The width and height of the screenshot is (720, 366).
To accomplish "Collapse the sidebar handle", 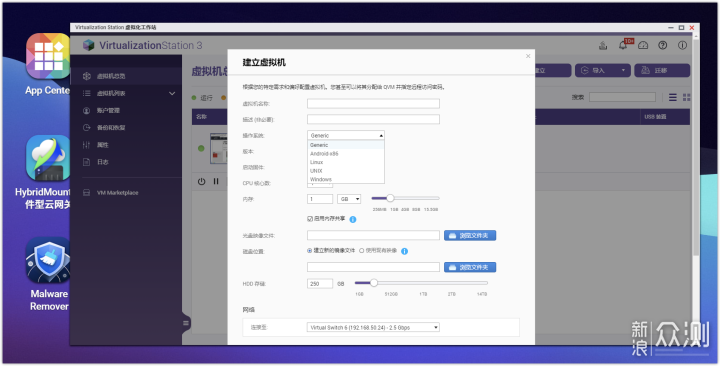I will (186, 323).
